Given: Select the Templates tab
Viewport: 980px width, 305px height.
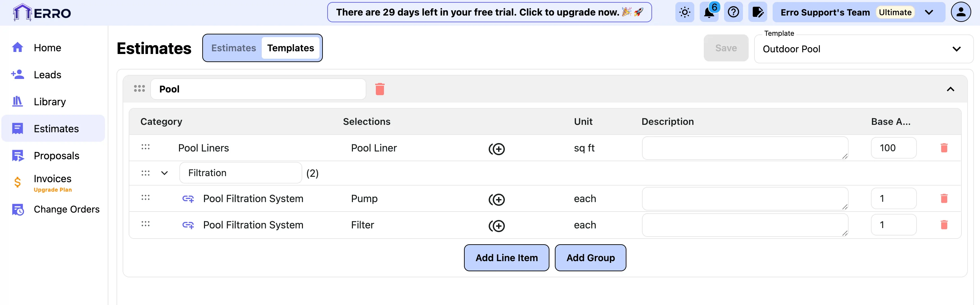Looking at the screenshot, I should pos(290,48).
